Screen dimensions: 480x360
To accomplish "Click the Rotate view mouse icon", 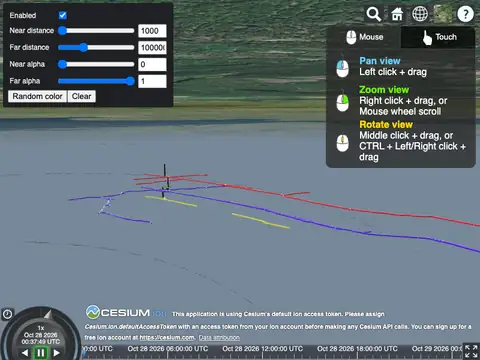I will pos(342,142).
